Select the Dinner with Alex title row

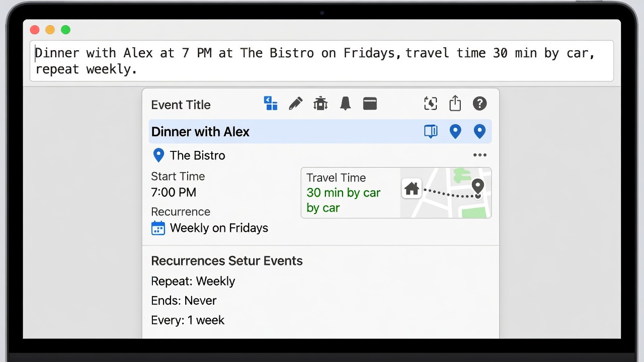tap(320, 132)
